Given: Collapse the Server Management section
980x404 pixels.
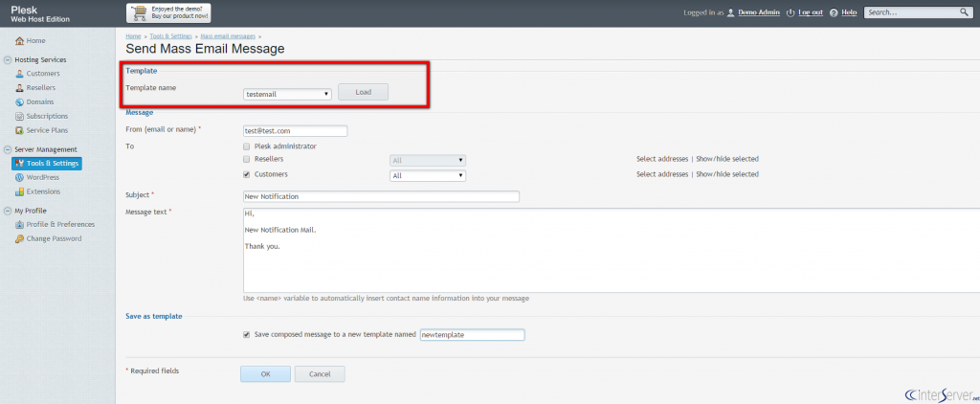Looking at the screenshot, I should pyautogui.click(x=8, y=150).
